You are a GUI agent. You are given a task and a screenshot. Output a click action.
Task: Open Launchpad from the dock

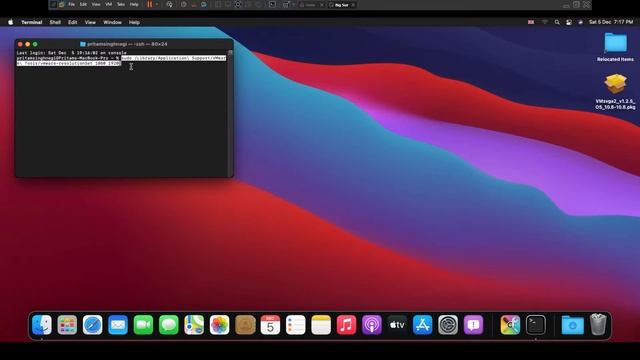[67, 325]
